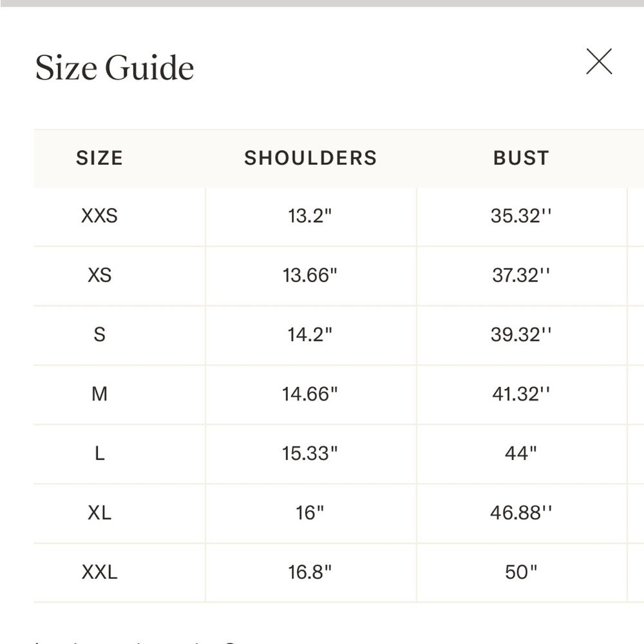Click the L size row label

point(99,453)
